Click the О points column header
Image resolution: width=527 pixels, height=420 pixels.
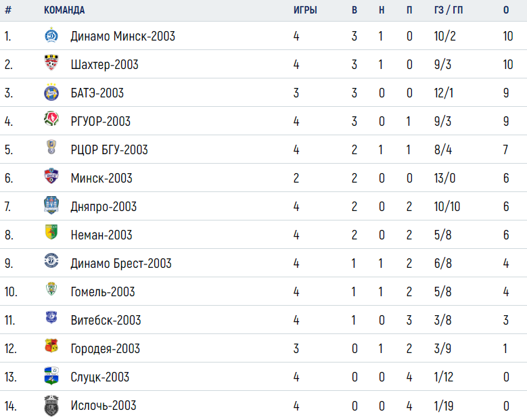tap(506, 10)
